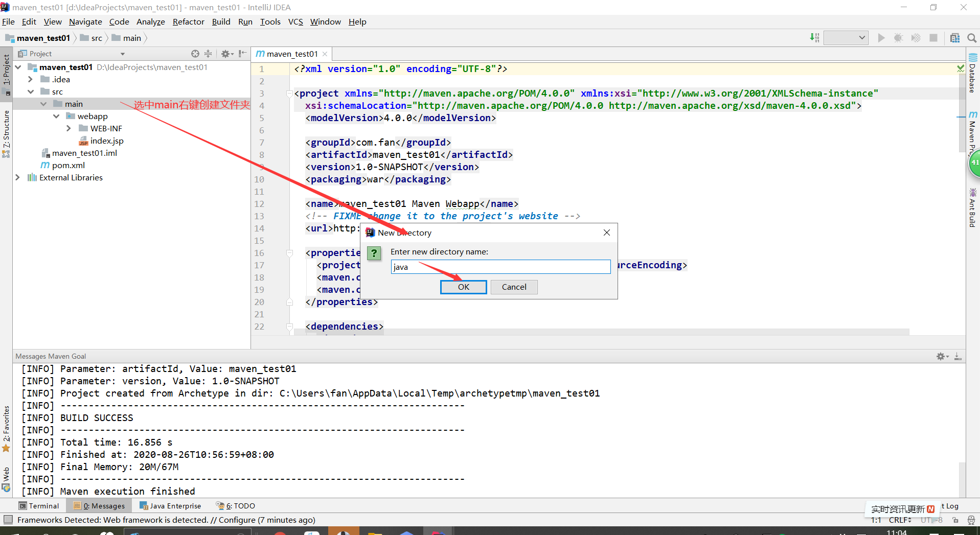This screenshot has width=980, height=535.
Task: Expand External Libraries node
Action: click(18, 177)
